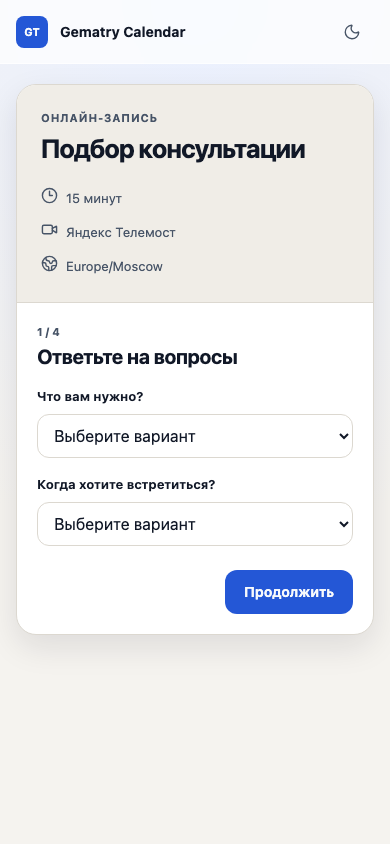This screenshot has width=390, height=844.
Task: Expand the chevron of the first select field
Action: (344, 437)
